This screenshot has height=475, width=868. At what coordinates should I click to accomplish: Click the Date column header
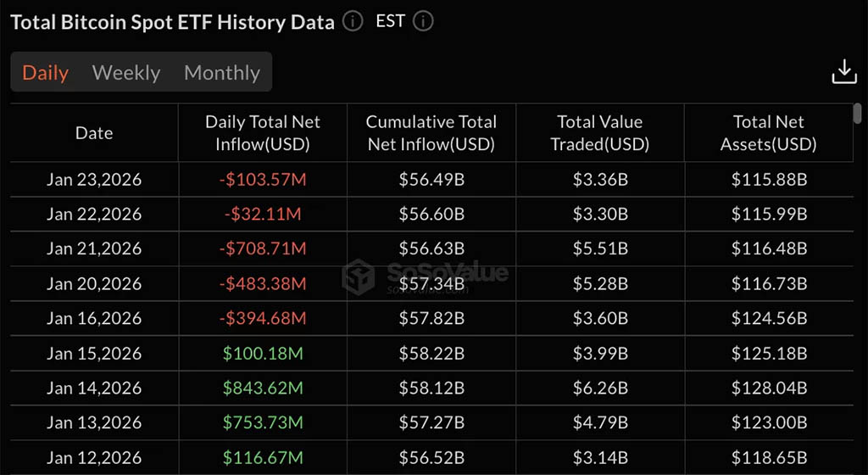94,133
